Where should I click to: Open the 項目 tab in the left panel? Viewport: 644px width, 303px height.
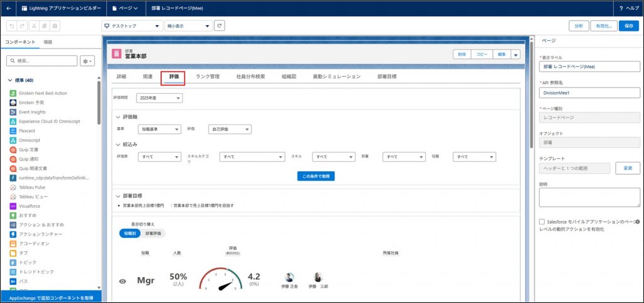pos(48,42)
